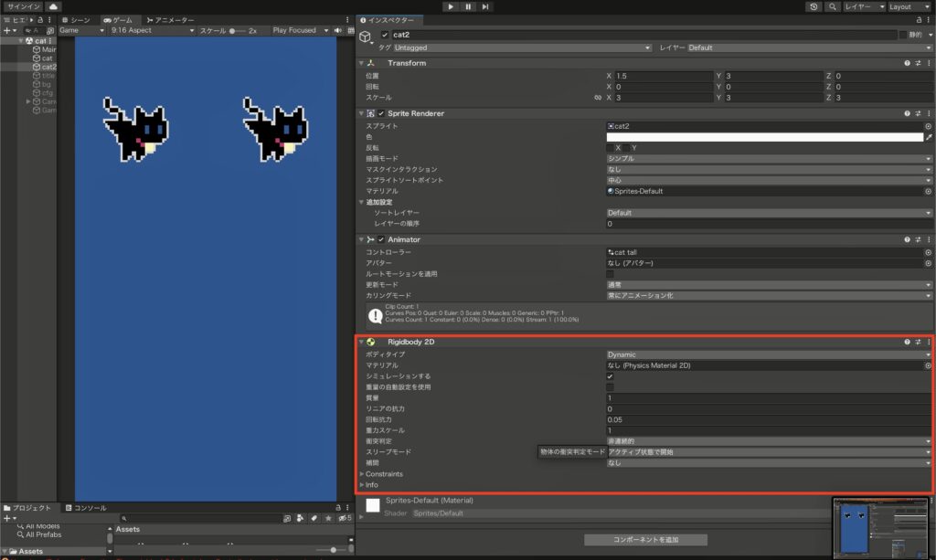Click the mute audio icon in Game view toolbar
The image size is (936, 560).
point(338,30)
